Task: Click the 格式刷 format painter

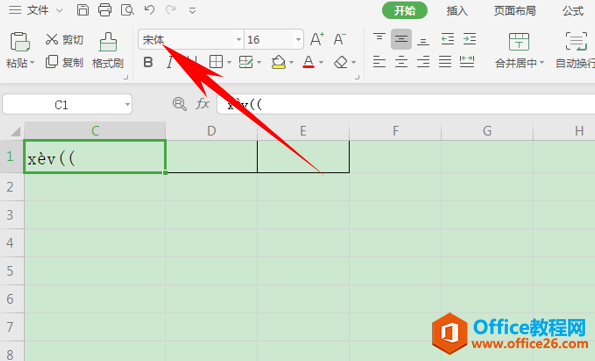Action: 108,50
